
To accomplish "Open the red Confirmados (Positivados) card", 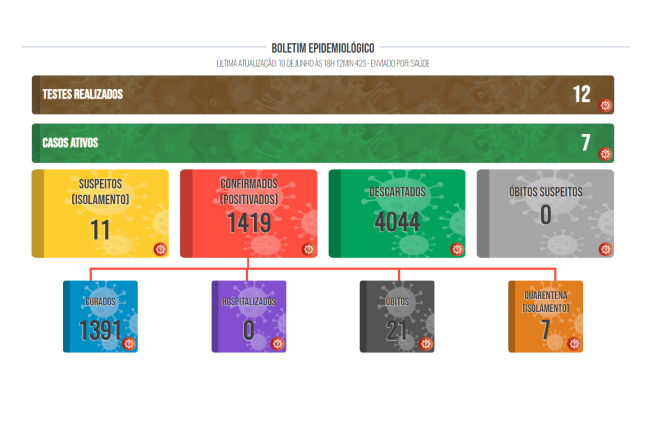I will tap(249, 214).
